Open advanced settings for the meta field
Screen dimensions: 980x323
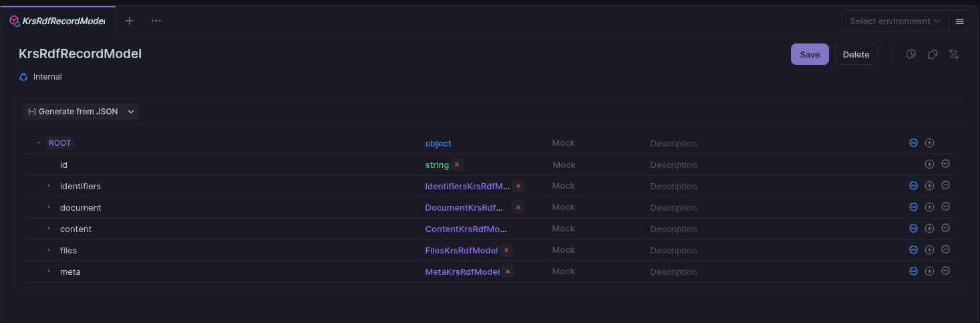click(x=913, y=272)
